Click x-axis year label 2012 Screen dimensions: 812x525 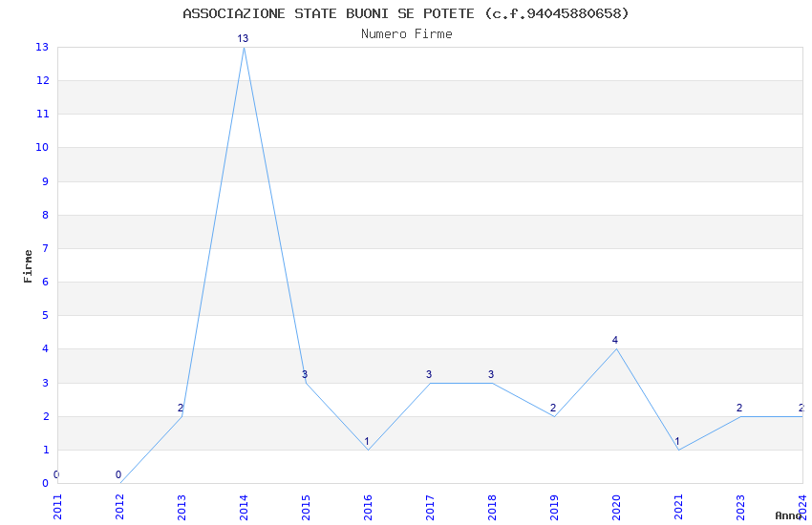point(119,507)
